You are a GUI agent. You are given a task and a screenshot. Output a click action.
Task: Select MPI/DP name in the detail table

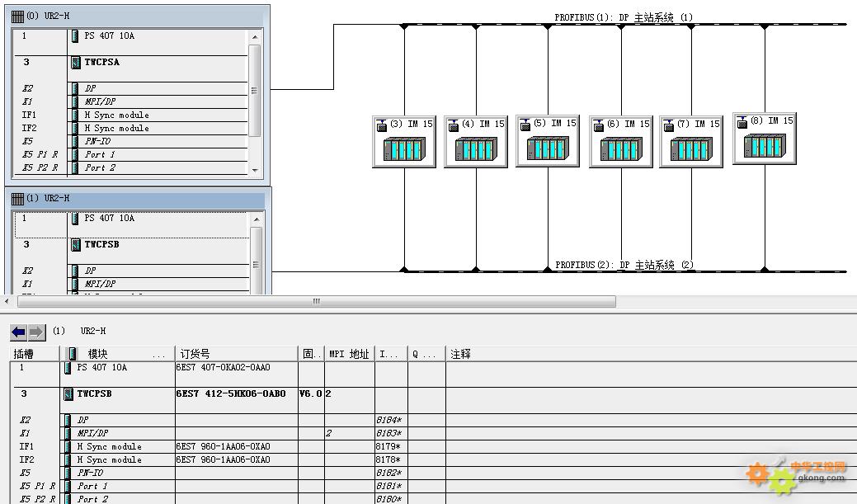click(93, 433)
